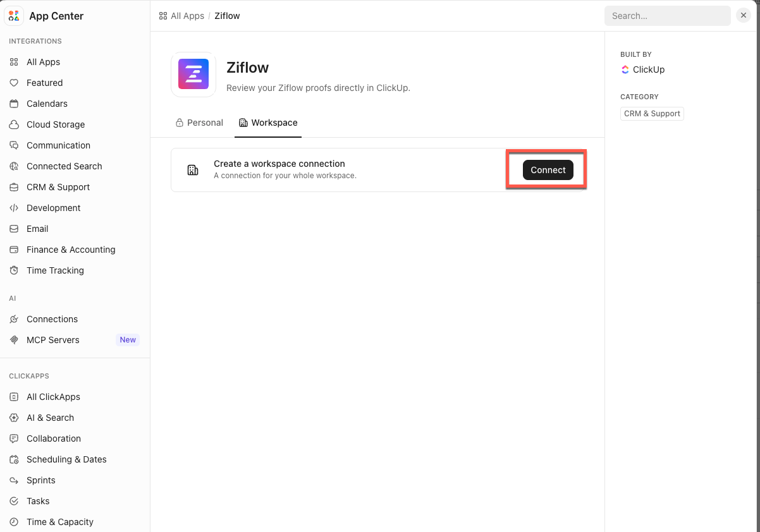Click the Featured heart icon

(x=14, y=83)
